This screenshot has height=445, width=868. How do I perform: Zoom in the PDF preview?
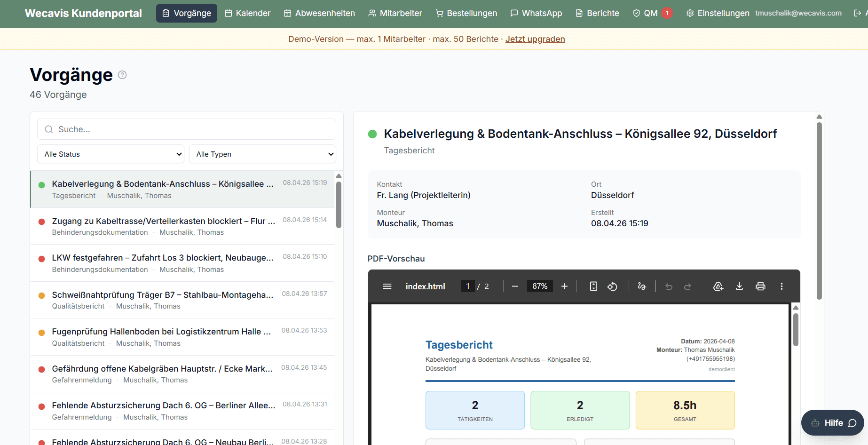coord(565,286)
